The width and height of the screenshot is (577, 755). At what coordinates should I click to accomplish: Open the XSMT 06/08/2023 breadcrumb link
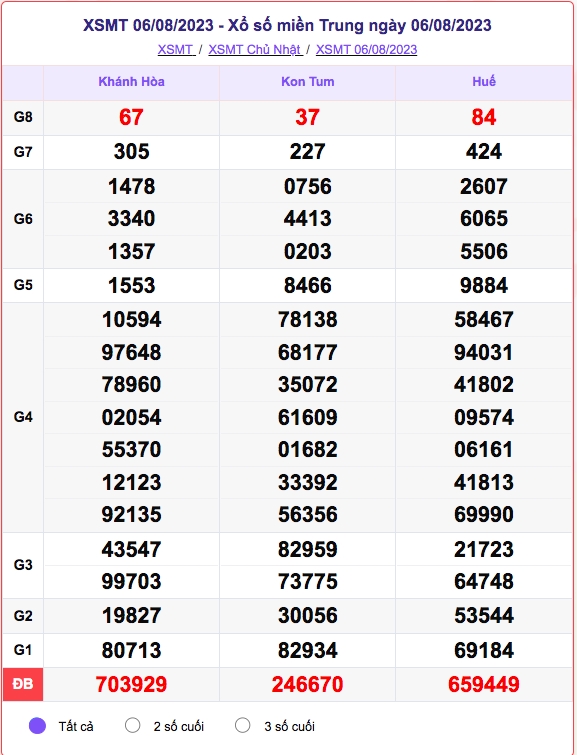click(x=366, y=50)
